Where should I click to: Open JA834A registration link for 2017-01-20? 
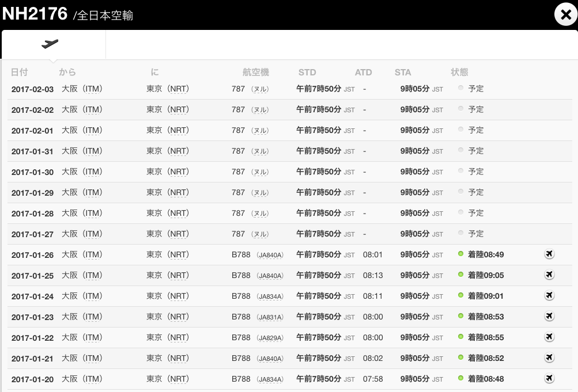(270, 379)
